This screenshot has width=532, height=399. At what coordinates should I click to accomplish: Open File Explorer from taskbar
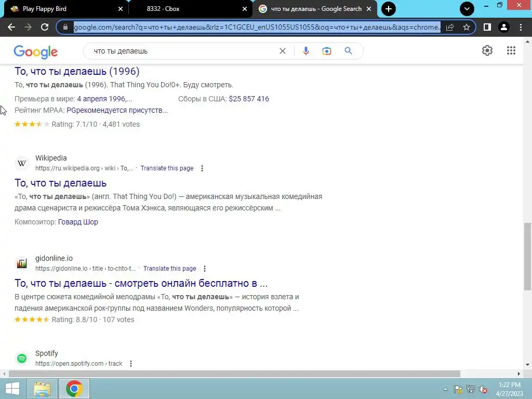[x=43, y=389]
